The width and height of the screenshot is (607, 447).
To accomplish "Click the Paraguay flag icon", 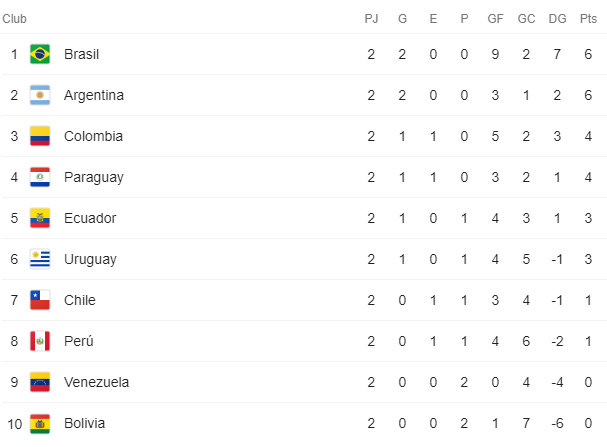I will (x=40, y=177).
